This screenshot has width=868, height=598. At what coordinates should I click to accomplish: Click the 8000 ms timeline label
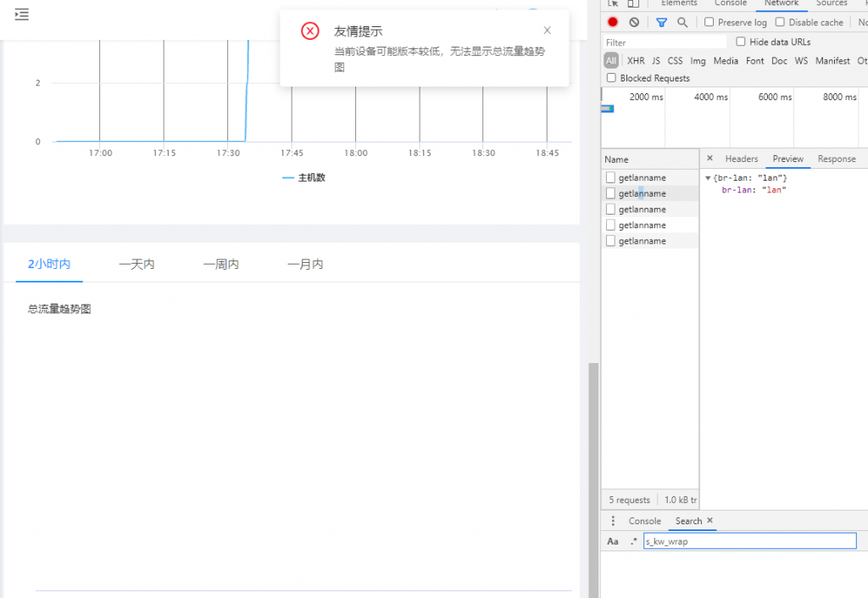pyautogui.click(x=840, y=97)
